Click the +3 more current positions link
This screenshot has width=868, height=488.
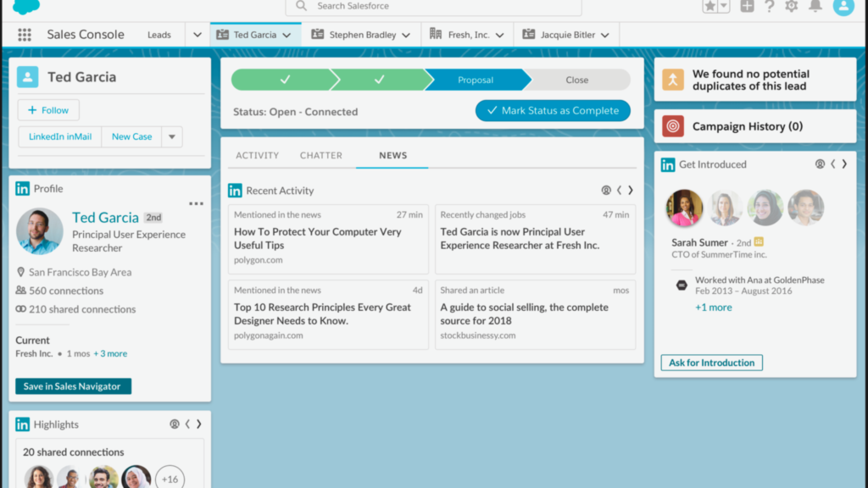(x=110, y=353)
